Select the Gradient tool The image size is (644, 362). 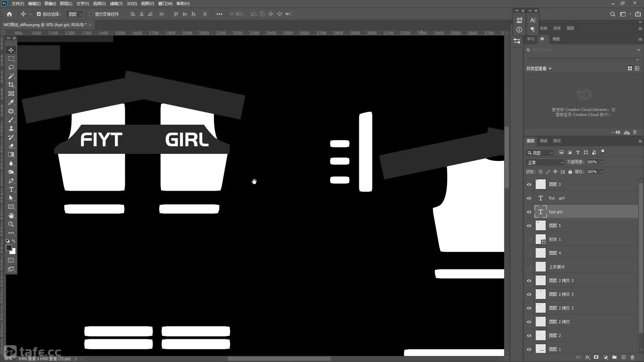click(x=11, y=155)
